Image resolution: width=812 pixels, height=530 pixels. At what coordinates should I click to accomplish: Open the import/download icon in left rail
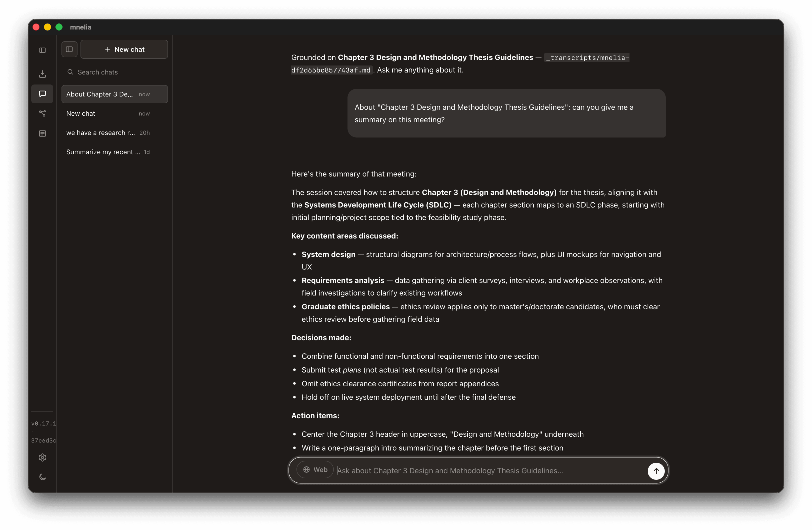(x=42, y=74)
